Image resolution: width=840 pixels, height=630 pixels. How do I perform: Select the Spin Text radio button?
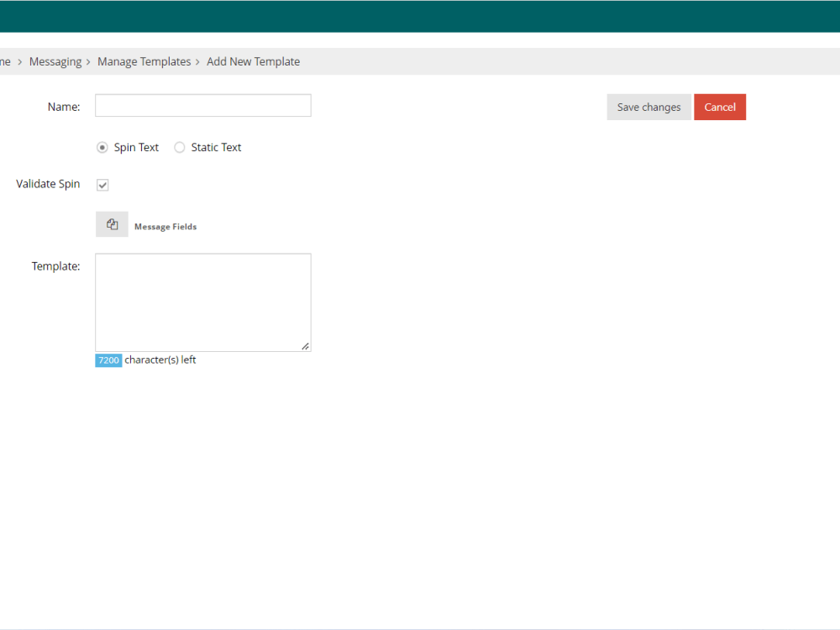102,147
